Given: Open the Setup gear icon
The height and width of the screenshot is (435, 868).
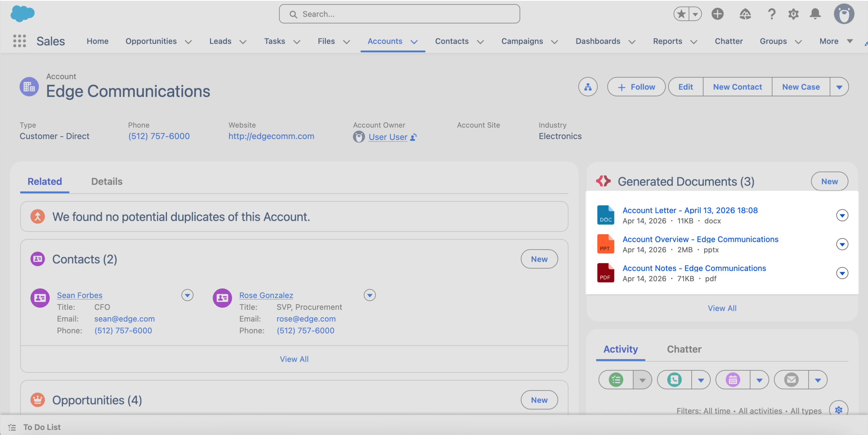Looking at the screenshot, I should pos(793,14).
